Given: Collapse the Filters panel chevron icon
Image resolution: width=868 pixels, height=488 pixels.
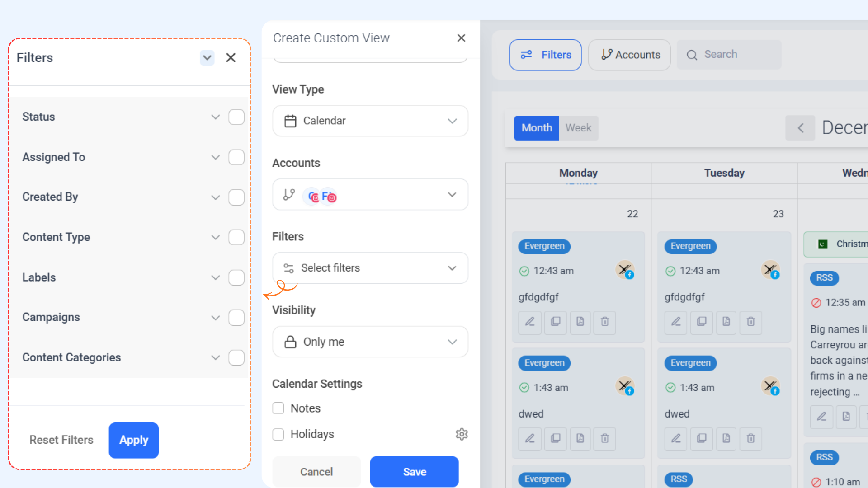Looking at the screenshot, I should pos(207,58).
